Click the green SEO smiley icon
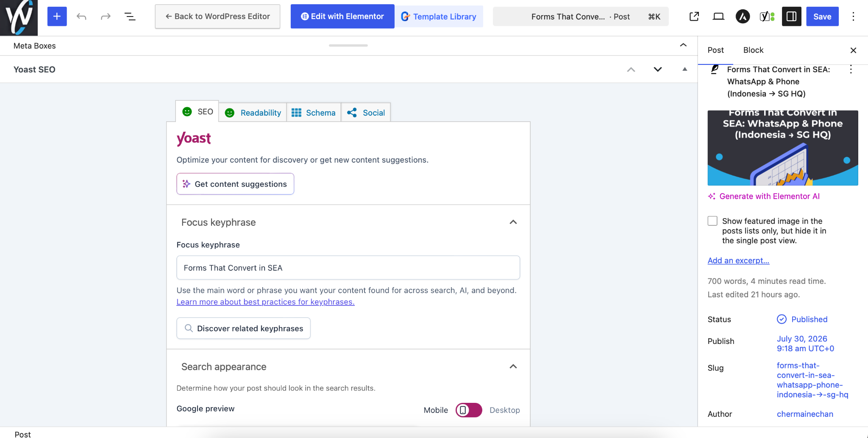The image size is (868, 438). point(187,111)
